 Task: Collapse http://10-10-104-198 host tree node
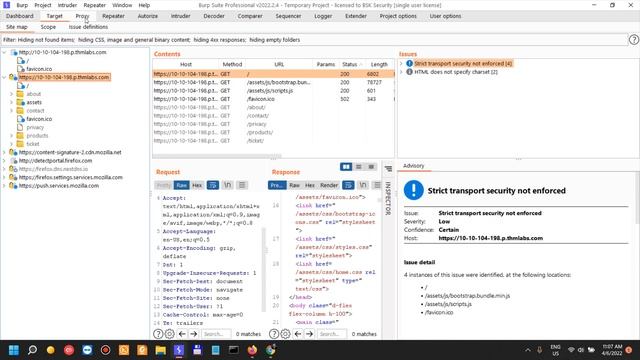pos(4,52)
